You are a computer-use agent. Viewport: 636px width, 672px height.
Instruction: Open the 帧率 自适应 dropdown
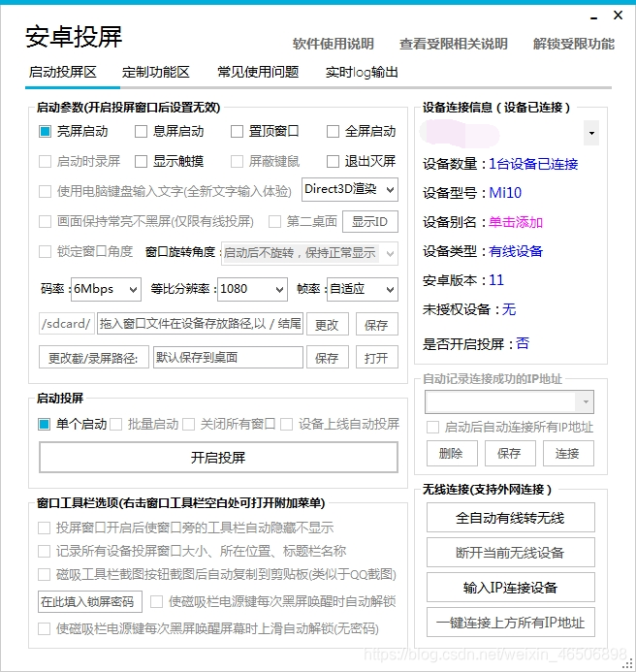tap(363, 289)
